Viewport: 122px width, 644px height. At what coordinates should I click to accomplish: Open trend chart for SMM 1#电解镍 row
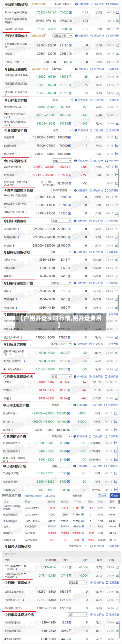pyautogui.click(x=117, y=167)
